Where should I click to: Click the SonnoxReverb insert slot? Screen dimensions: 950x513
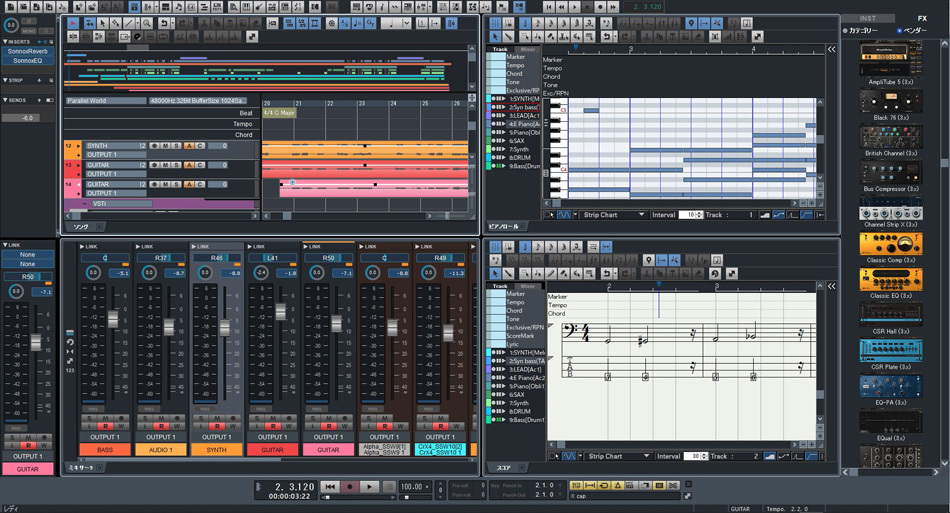click(x=25, y=51)
